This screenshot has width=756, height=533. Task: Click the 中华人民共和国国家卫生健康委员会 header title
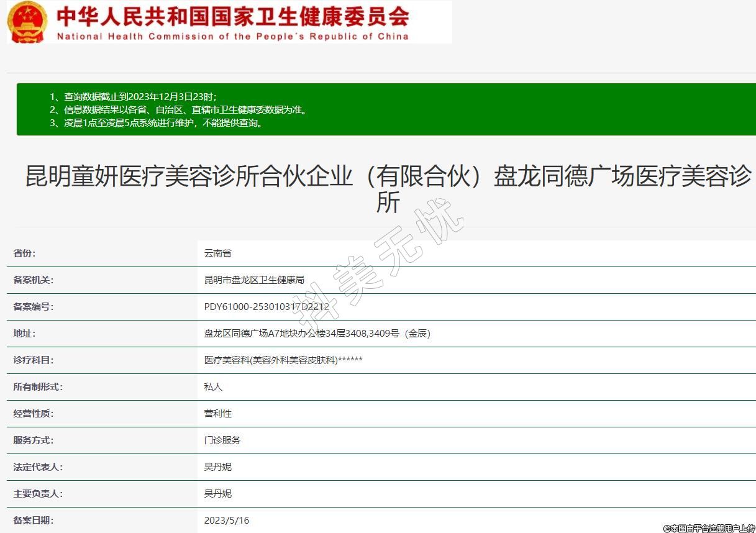(233, 16)
